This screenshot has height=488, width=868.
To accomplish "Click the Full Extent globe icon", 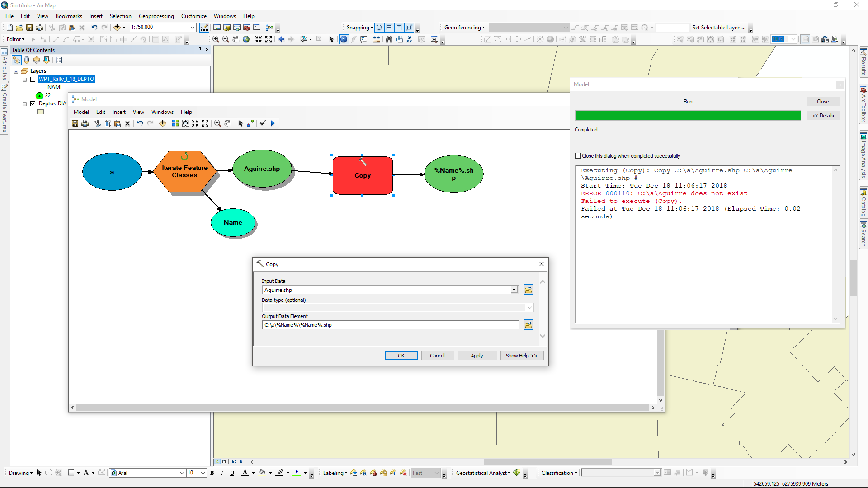I will (246, 39).
